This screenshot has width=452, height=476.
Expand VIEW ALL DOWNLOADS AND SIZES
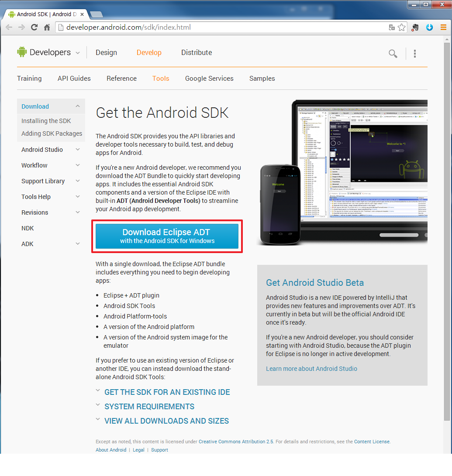click(x=166, y=421)
